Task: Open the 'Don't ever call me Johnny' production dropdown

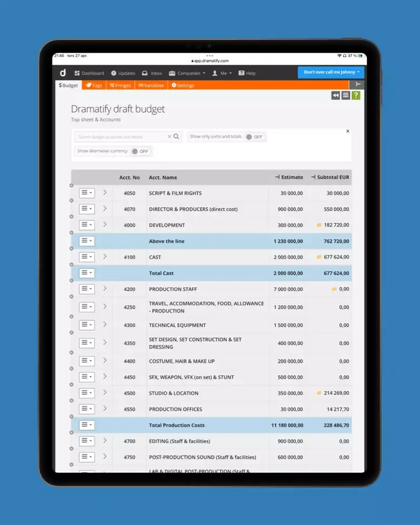Action: [x=331, y=72]
